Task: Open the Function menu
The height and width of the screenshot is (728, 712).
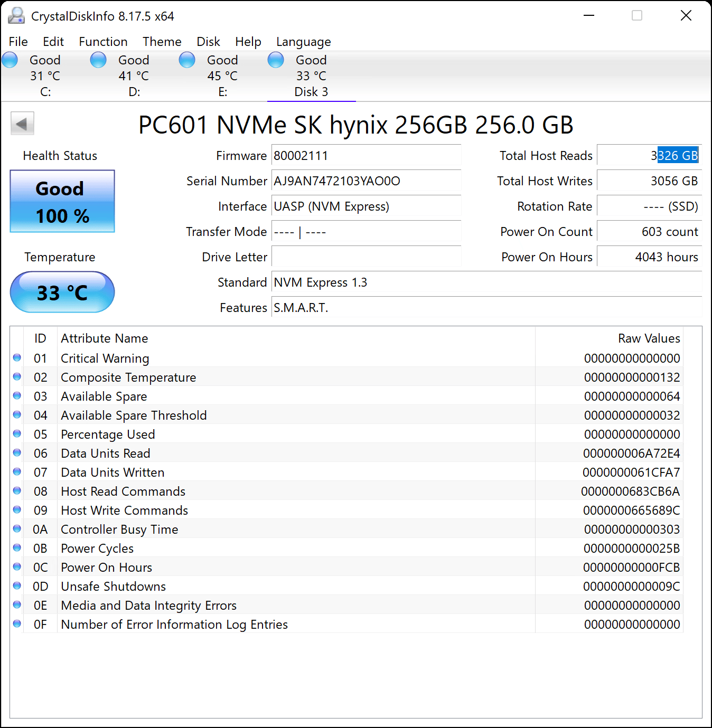Action: point(103,42)
